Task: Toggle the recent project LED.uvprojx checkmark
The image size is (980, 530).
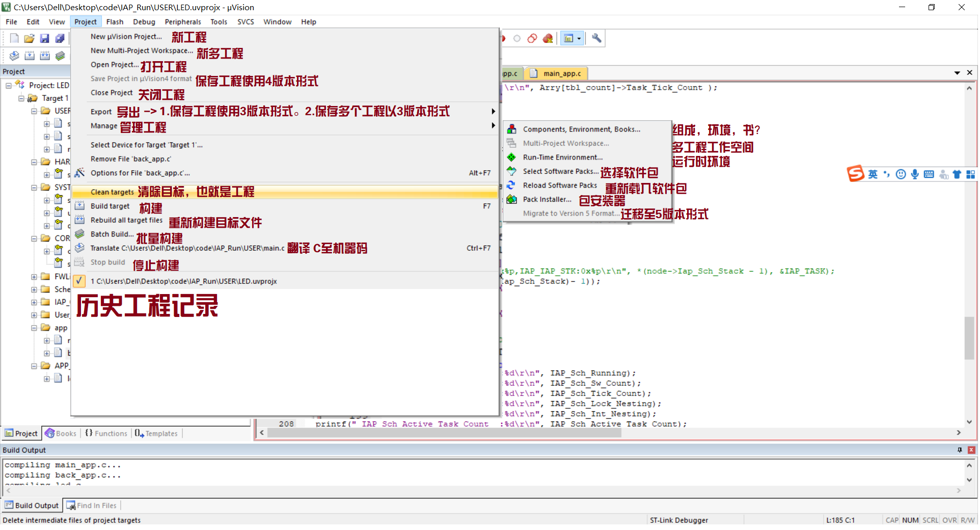Action: point(79,281)
